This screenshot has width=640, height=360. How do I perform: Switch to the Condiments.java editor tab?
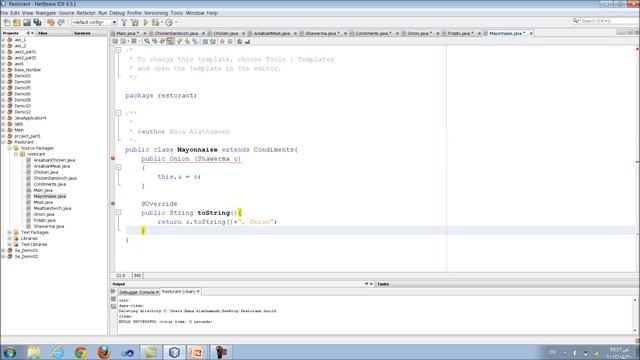372,33
